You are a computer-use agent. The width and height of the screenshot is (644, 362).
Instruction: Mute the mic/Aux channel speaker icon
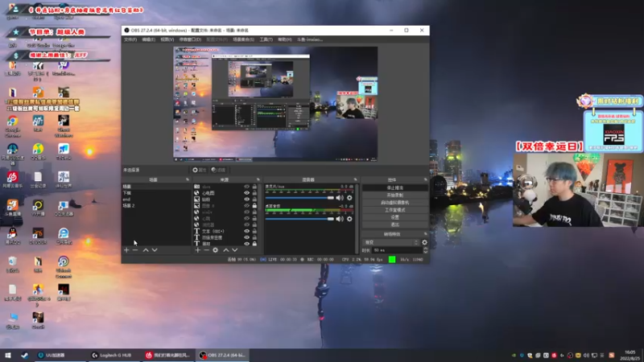[340, 198]
